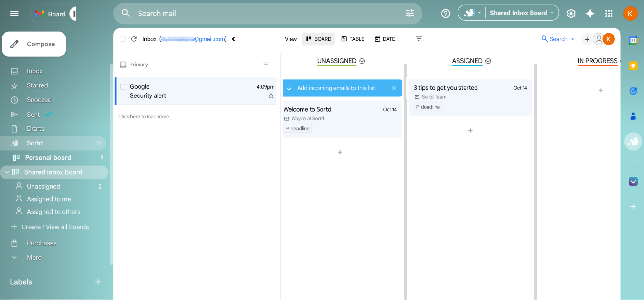Screen dimensions: 644x300
Task: Select the Google Security alert checkbox
Action: pyautogui.click(x=123, y=86)
